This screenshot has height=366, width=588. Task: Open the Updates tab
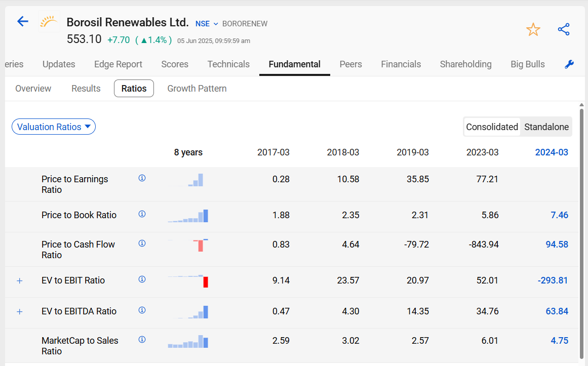pyautogui.click(x=59, y=64)
